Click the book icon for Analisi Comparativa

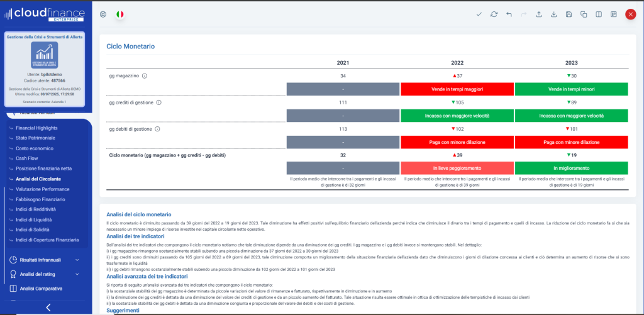[x=13, y=289]
